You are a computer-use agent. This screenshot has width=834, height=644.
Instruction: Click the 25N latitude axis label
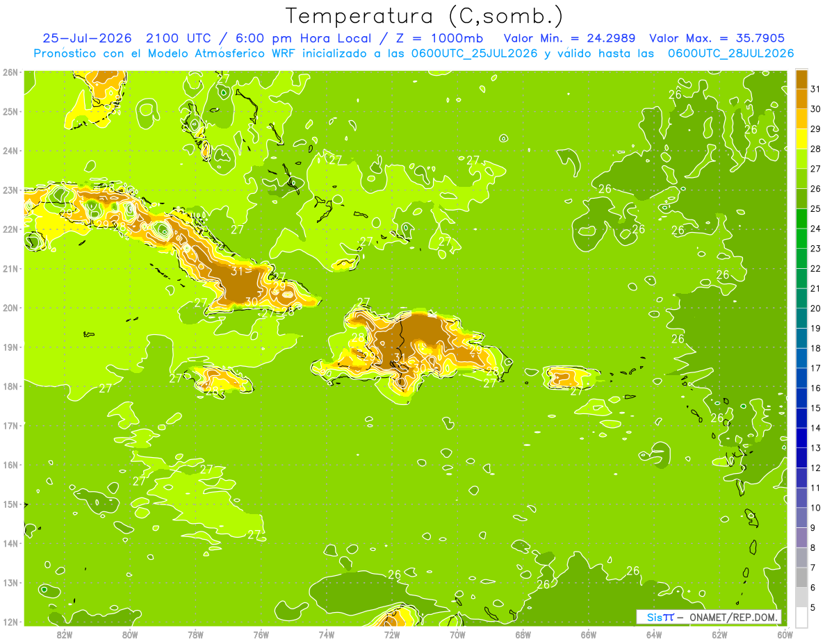pos(10,111)
